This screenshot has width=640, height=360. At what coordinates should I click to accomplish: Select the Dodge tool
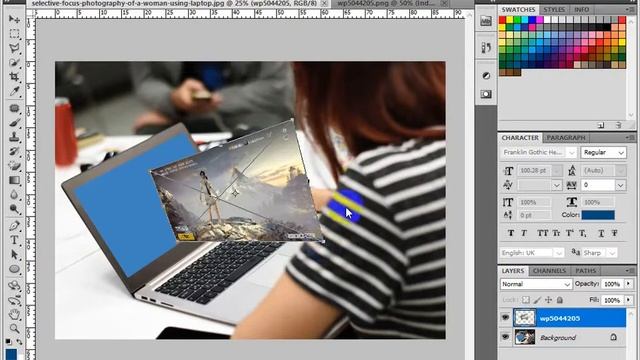[x=14, y=209]
